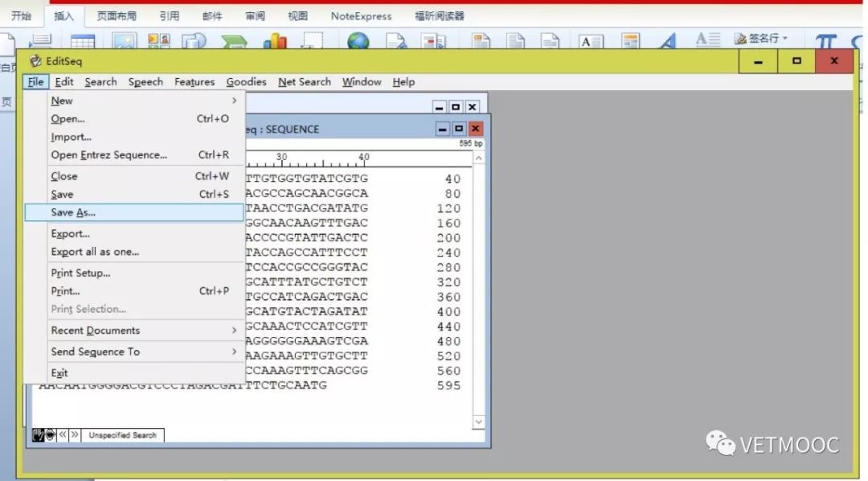Switch to the 开始 tab in Word

tap(21, 16)
